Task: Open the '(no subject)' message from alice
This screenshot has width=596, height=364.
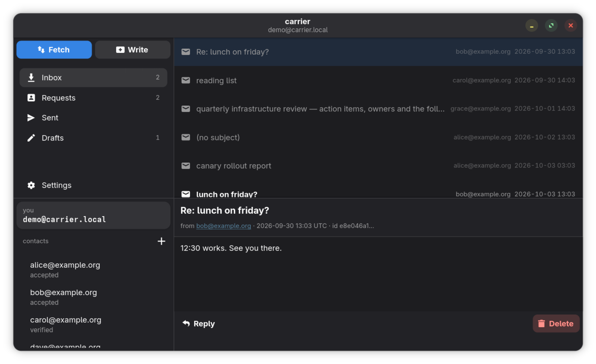Action: (x=378, y=137)
